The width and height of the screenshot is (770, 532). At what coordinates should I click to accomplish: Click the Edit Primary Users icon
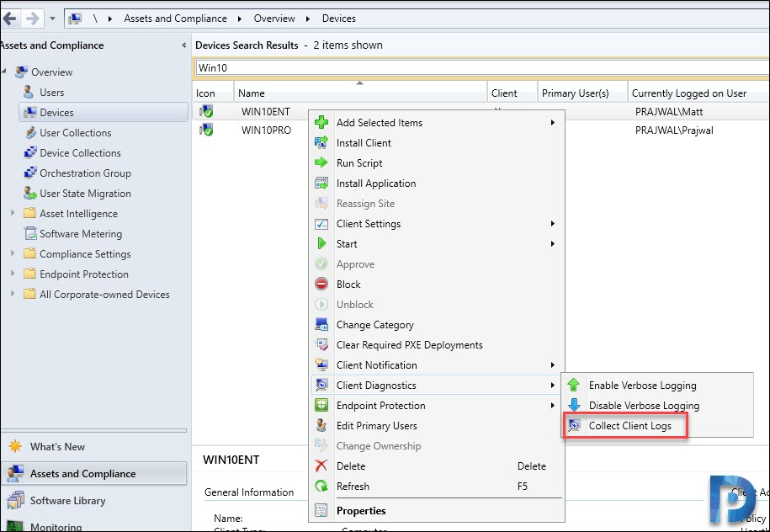point(321,425)
